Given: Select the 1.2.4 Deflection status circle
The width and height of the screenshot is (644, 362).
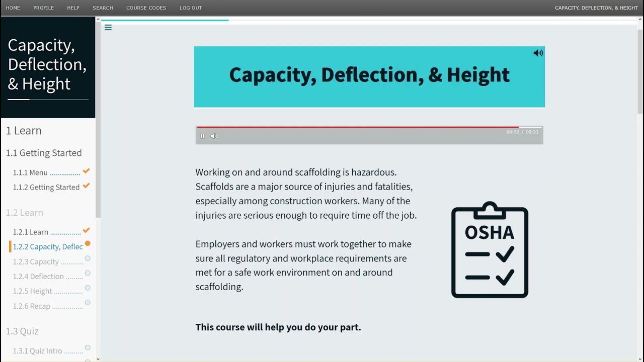Looking at the screenshot, I should [x=88, y=273].
